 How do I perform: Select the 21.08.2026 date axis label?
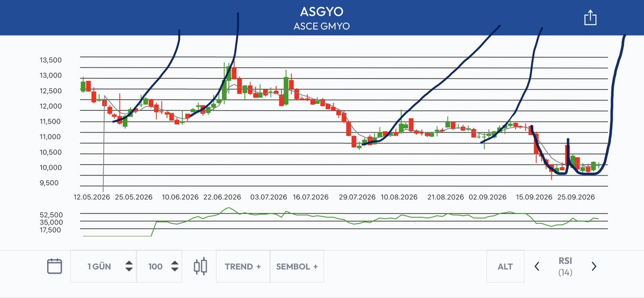(446, 197)
